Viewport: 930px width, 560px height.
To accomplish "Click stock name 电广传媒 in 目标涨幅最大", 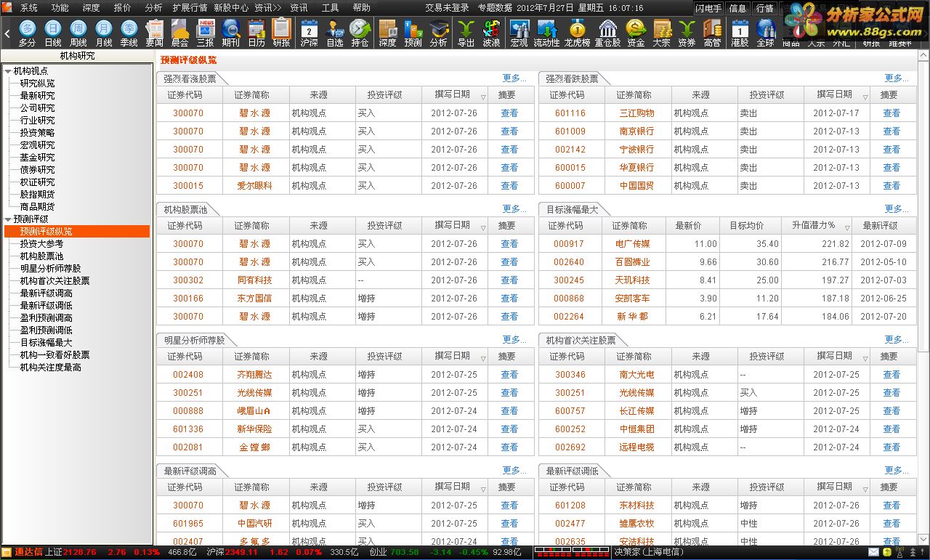I will 632,244.
